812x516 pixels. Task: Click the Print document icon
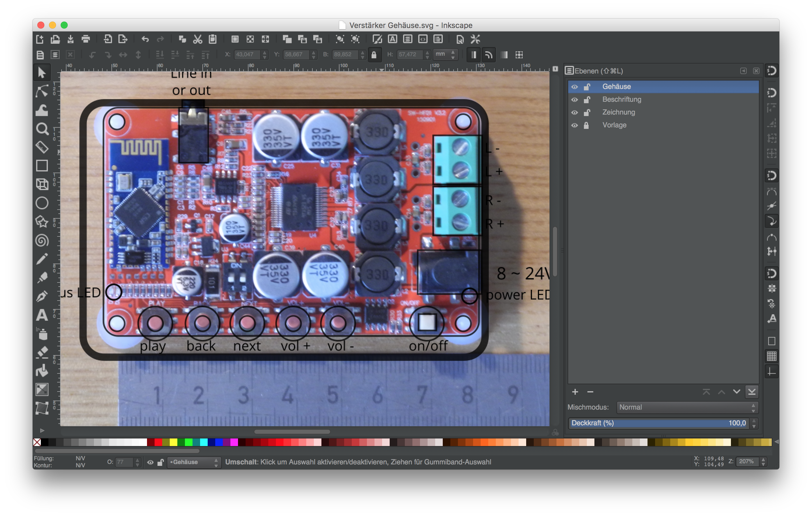(86, 39)
